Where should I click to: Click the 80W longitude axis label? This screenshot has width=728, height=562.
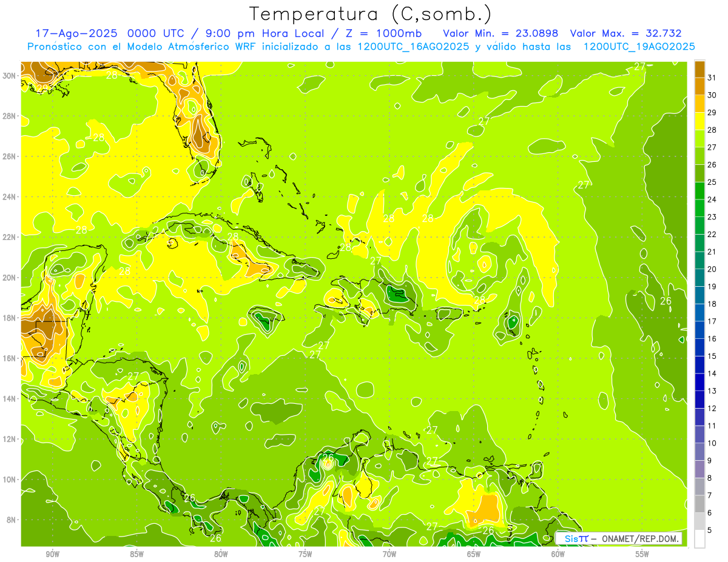coord(221,555)
